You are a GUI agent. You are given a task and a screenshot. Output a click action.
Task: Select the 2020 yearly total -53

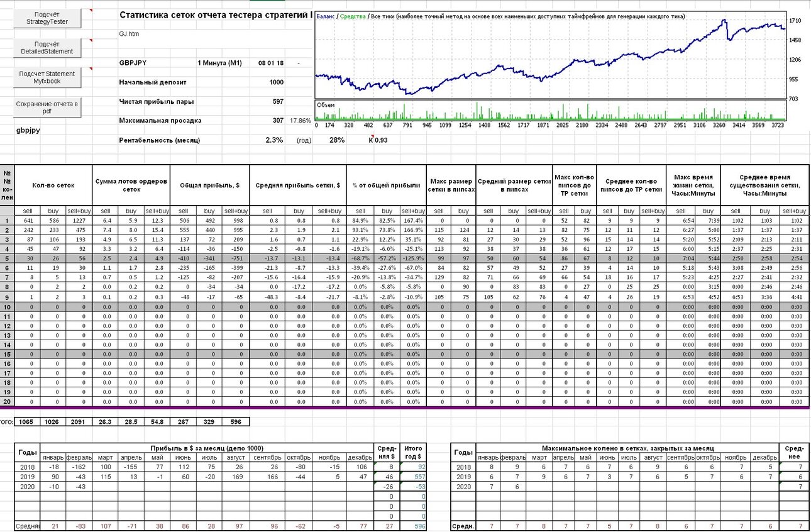point(412,487)
